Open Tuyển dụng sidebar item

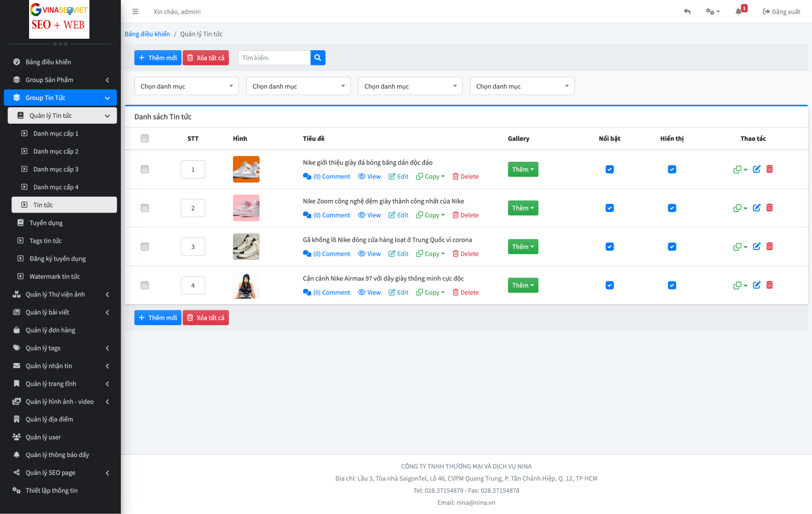point(62,223)
